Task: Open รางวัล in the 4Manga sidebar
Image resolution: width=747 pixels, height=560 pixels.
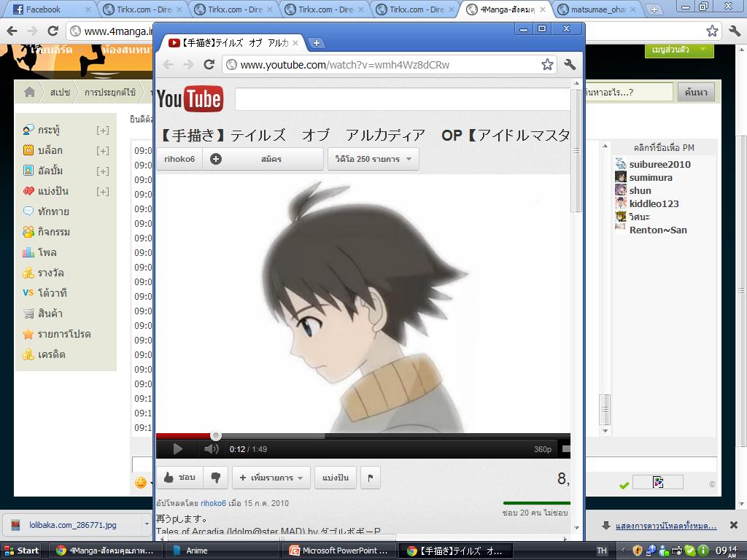Action: (x=50, y=273)
